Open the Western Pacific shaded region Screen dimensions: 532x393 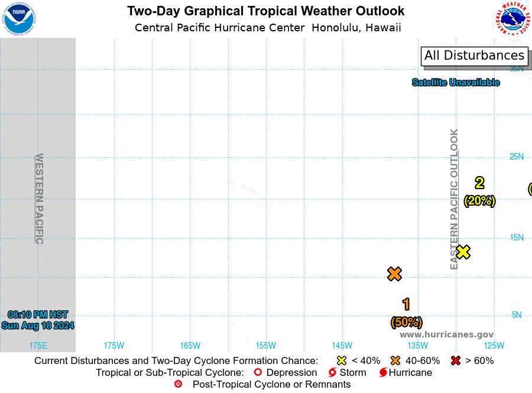[38, 195]
